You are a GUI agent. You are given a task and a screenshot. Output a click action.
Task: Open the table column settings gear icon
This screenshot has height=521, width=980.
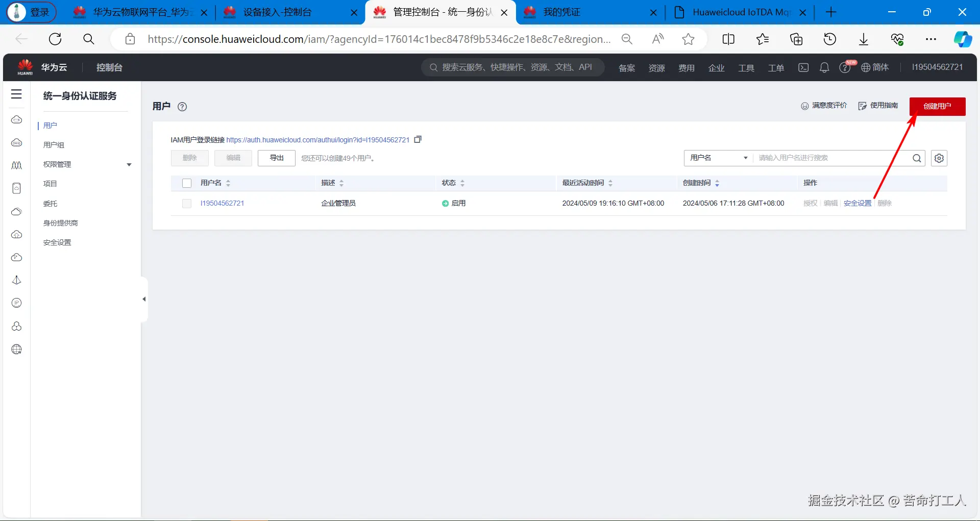coord(939,158)
